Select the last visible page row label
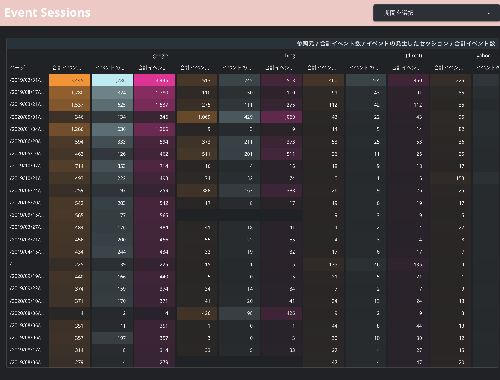 25,362
